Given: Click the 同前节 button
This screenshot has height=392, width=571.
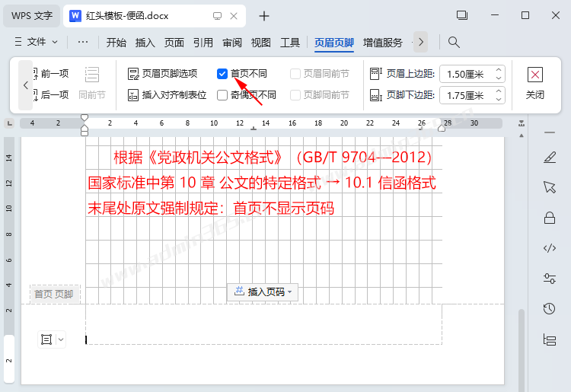Looking at the screenshot, I should (92, 84).
